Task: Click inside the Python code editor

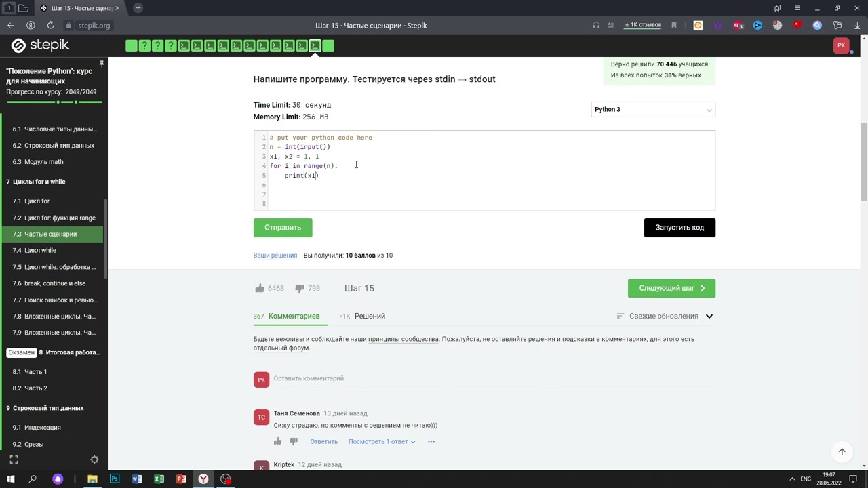Action: tap(484, 171)
